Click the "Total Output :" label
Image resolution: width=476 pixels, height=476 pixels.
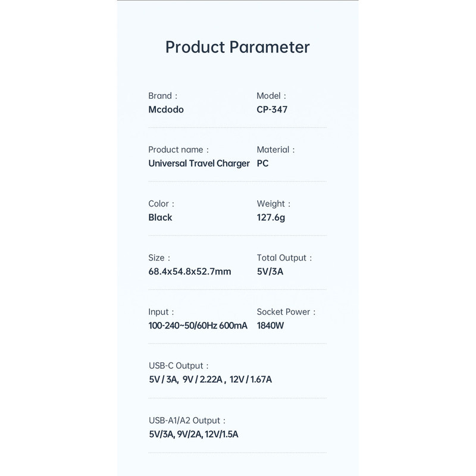tap(284, 258)
